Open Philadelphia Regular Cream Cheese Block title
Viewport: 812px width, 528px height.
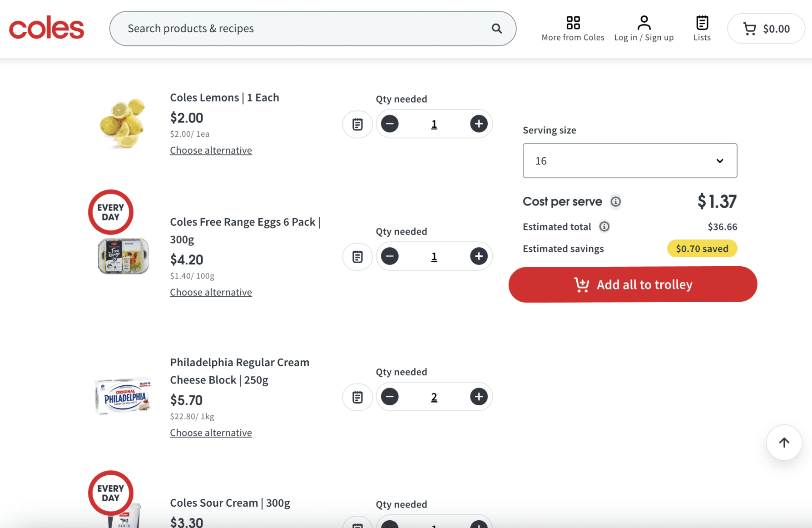239,371
